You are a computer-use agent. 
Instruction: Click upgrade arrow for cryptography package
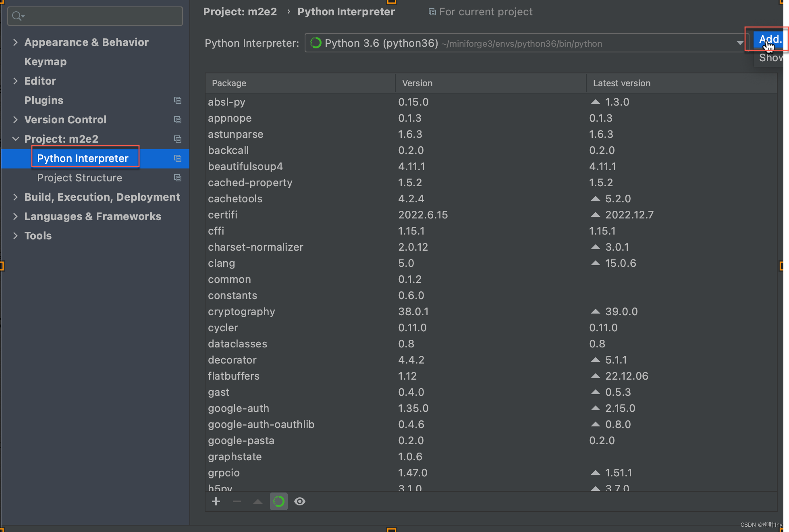pos(595,312)
